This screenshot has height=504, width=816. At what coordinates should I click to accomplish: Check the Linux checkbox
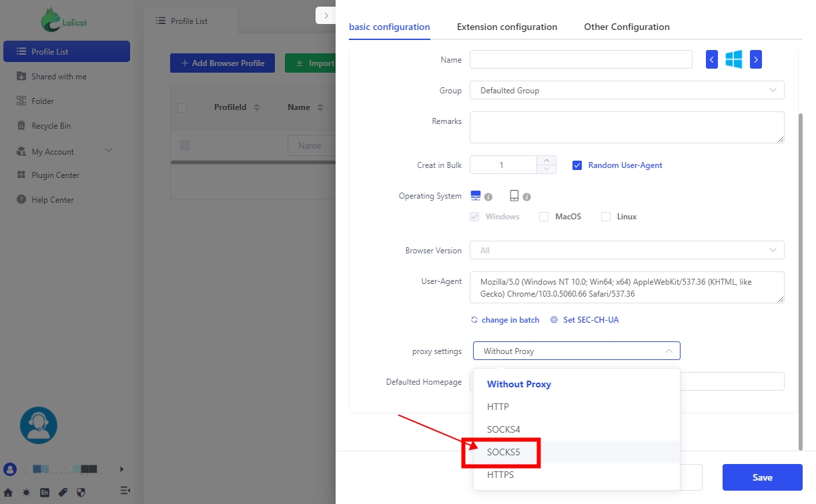606,217
